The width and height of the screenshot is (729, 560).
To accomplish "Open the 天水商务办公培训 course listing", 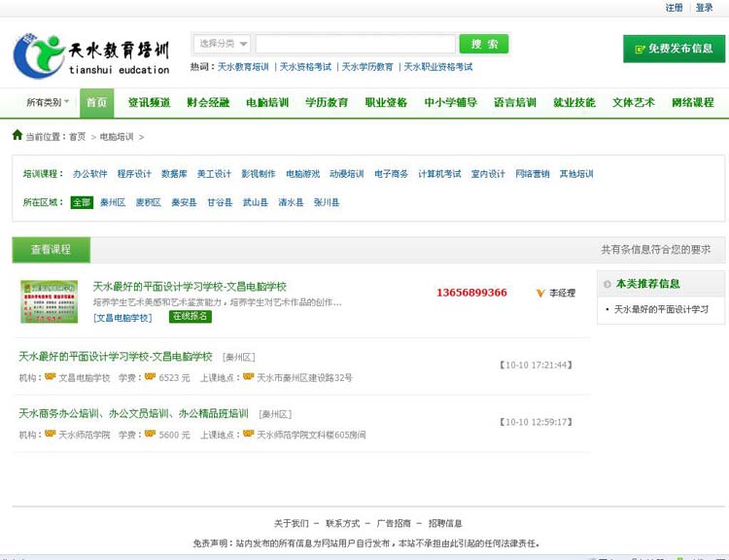I will 133,413.
